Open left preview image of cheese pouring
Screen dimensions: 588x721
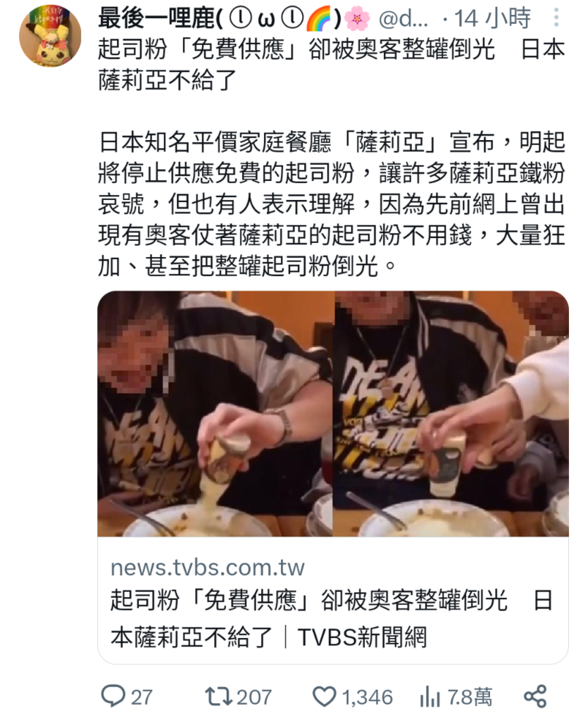(x=215, y=413)
